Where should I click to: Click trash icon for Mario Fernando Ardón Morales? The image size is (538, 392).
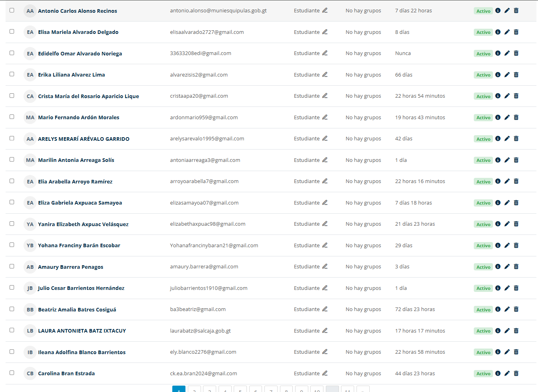(x=516, y=117)
